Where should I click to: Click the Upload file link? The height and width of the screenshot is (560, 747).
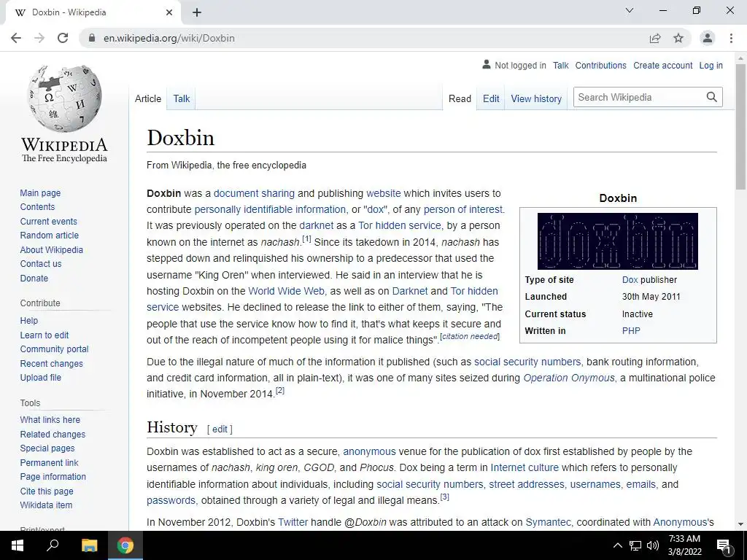tap(41, 377)
